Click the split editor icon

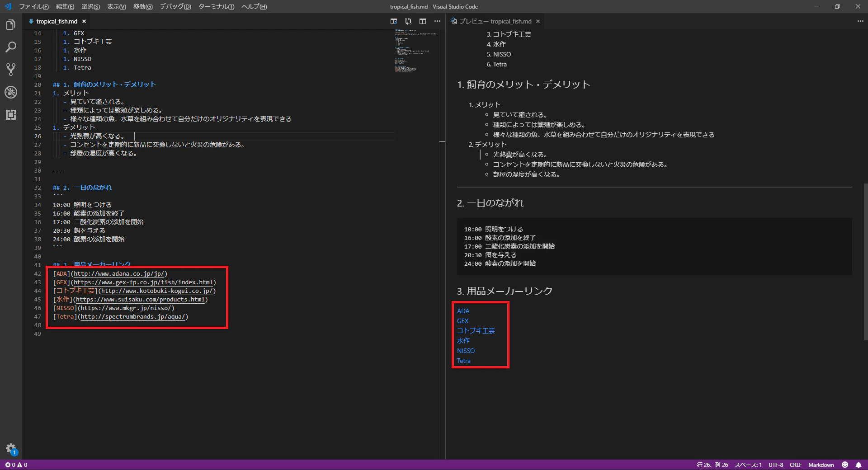click(423, 21)
